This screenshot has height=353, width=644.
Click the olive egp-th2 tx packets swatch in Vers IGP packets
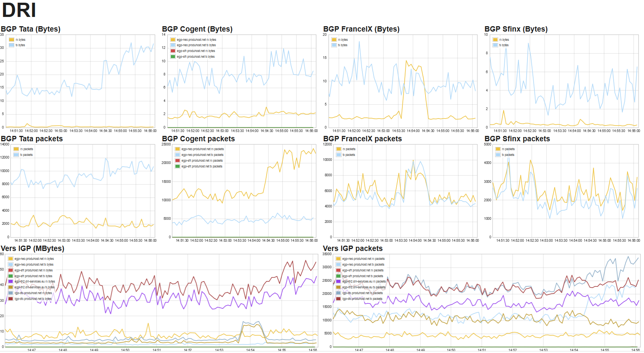pyautogui.click(x=339, y=287)
